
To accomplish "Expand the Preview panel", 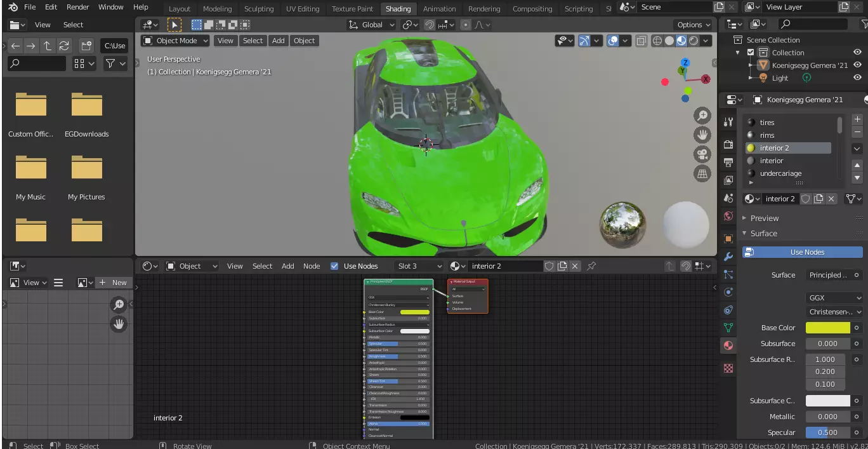I will (764, 218).
